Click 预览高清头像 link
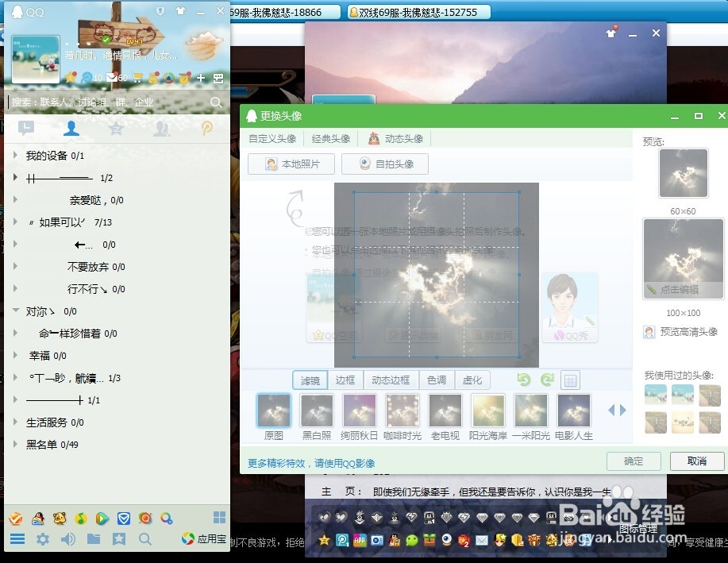 [x=680, y=332]
